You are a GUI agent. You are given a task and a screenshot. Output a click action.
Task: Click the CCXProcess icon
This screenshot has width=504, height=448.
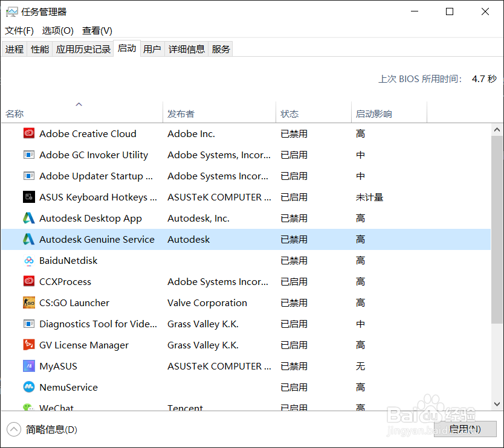pyautogui.click(x=29, y=281)
